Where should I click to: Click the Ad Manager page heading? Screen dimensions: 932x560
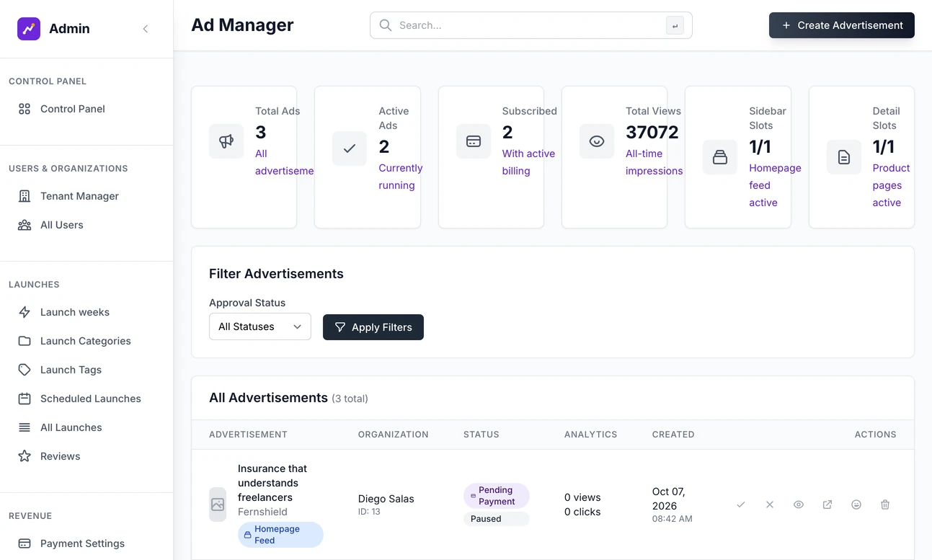[242, 25]
